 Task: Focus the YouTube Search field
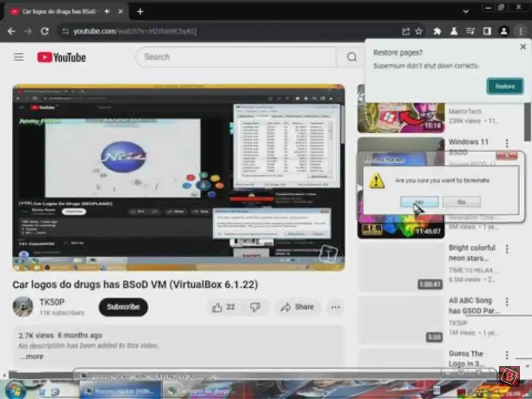point(236,57)
